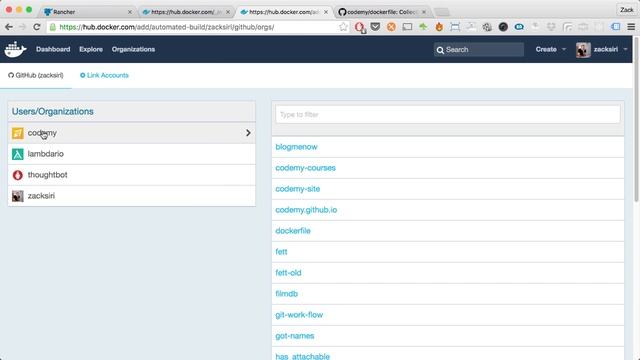
Task: Click the address bar URL
Action: [x=167, y=27]
